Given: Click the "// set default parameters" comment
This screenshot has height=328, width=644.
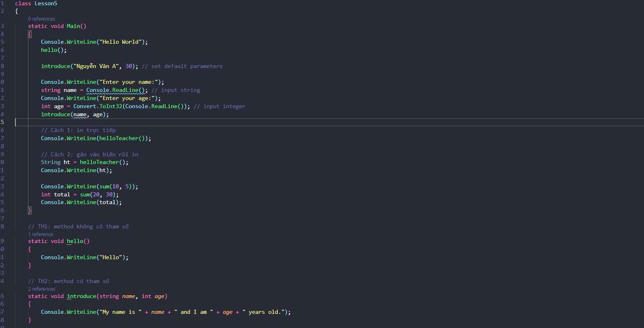Looking at the screenshot, I should 182,66.
